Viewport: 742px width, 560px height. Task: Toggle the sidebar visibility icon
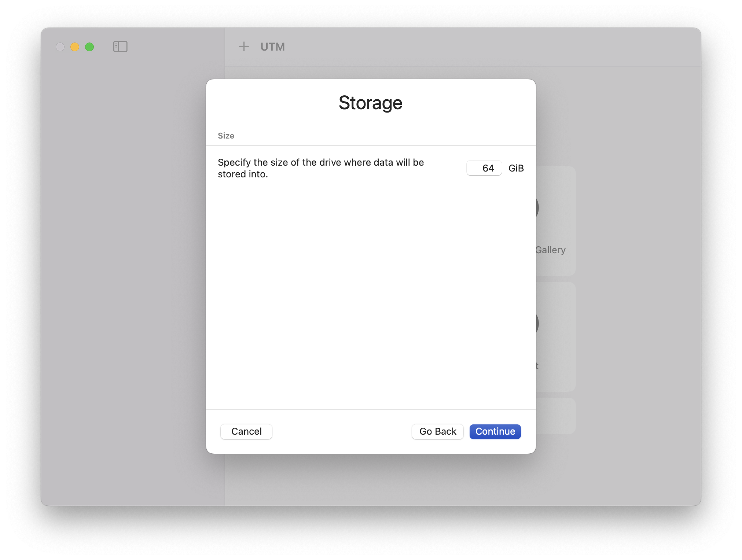pyautogui.click(x=120, y=47)
